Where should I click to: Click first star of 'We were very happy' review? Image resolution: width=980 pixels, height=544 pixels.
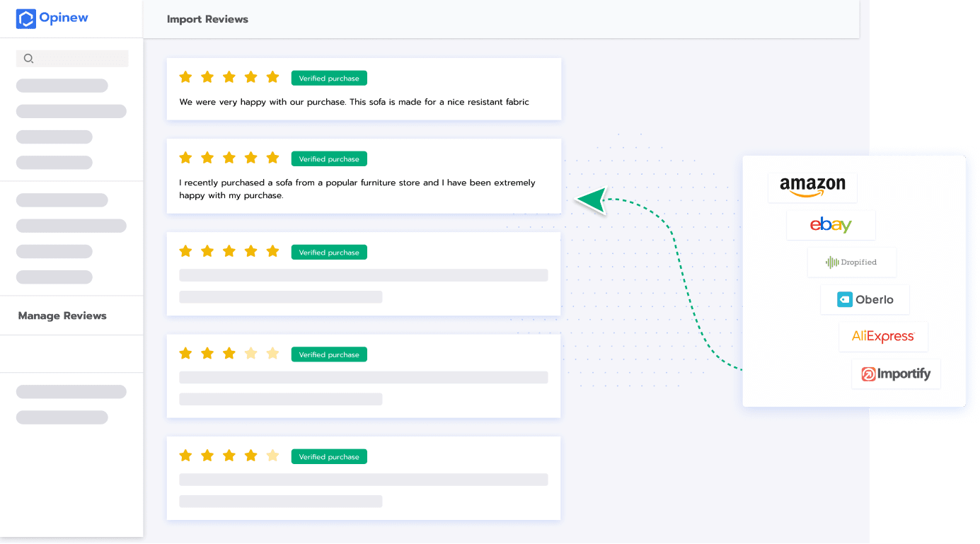pos(185,77)
